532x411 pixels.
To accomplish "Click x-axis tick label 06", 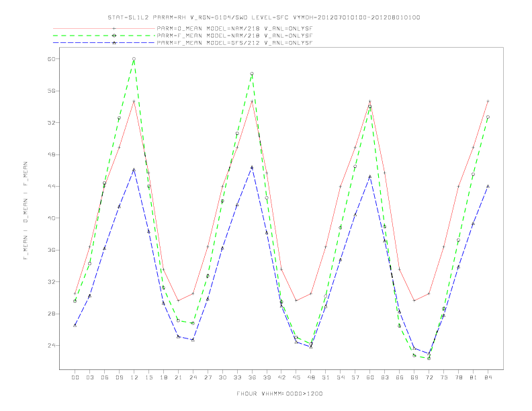I will coord(105,377).
